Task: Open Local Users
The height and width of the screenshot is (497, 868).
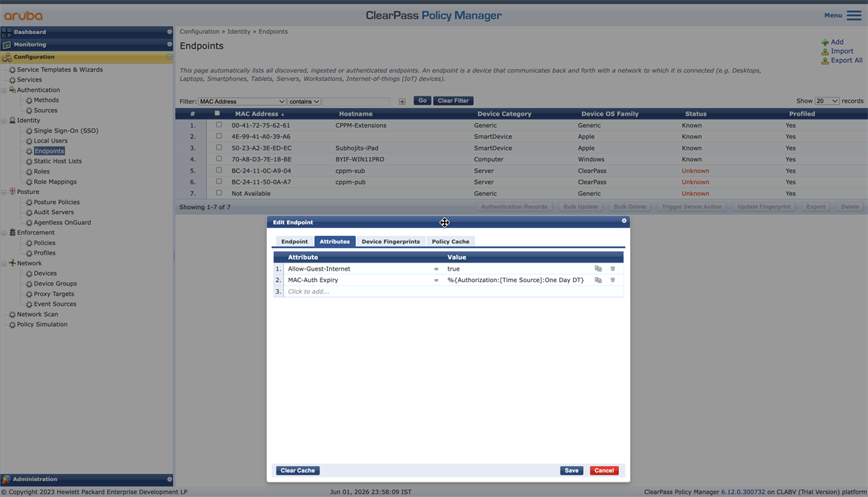Action: tap(51, 141)
